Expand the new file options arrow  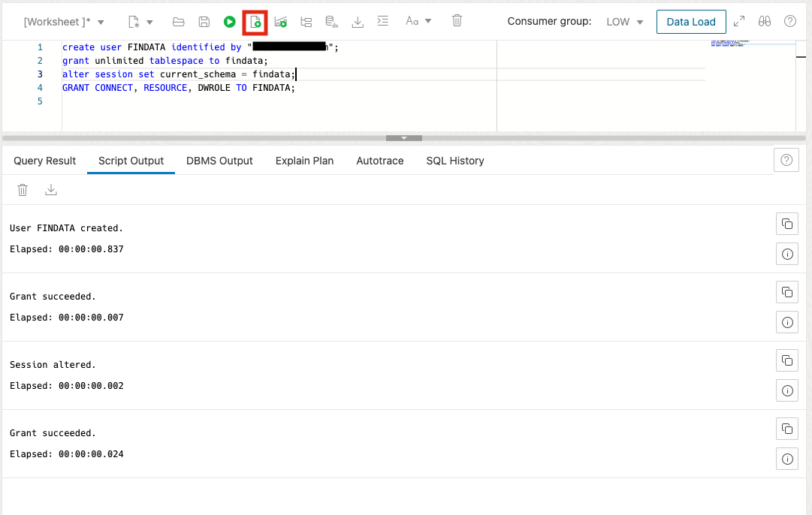coord(149,22)
